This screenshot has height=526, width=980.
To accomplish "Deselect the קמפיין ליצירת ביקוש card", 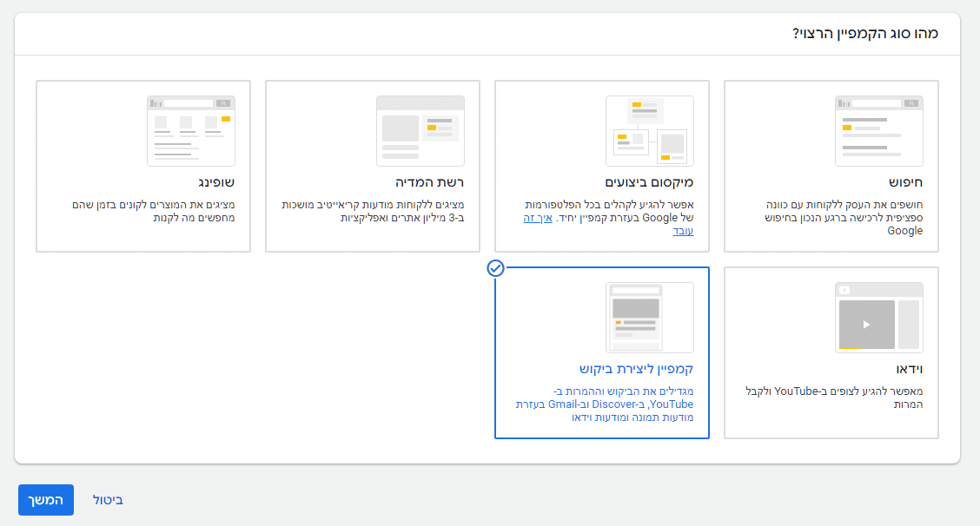I will [601, 353].
